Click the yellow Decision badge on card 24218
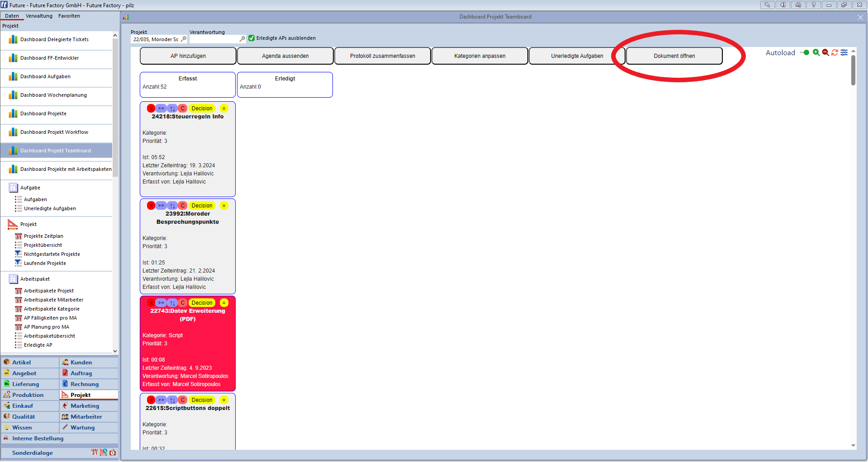This screenshot has width=868, height=462. point(202,108)
